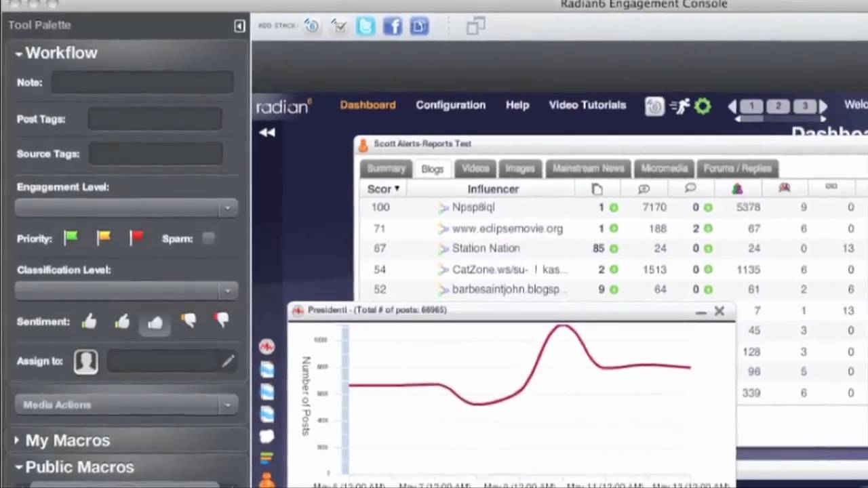Image resolution: width=868 pixels, height=488 pixels.
Task: Click the Source Tags input field
Action: (155, 155)
